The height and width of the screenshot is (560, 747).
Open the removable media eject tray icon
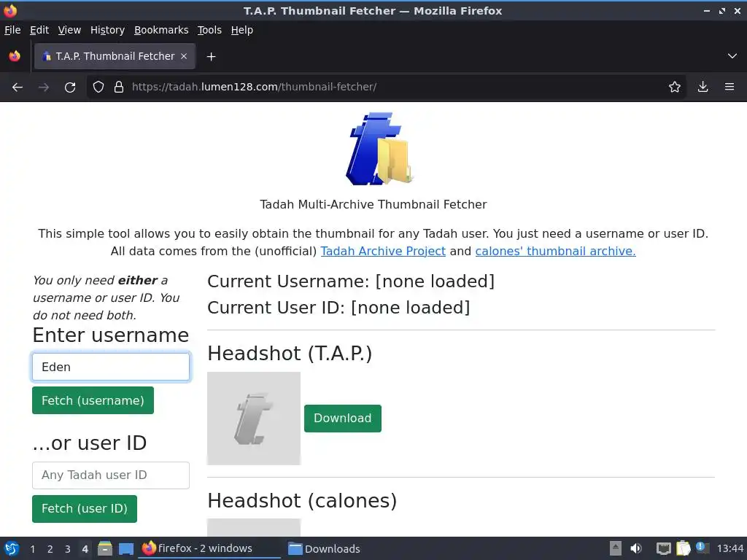tap(616, 548)
